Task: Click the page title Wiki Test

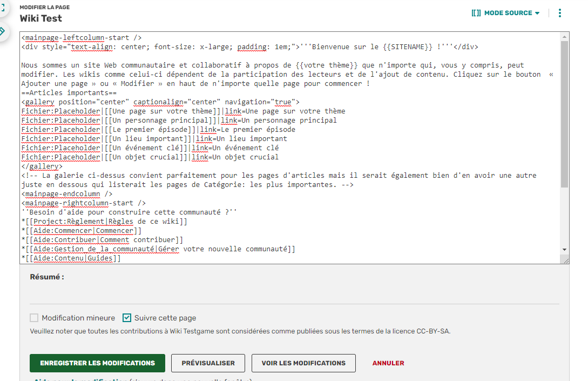Action: click(x=41, y=18)
